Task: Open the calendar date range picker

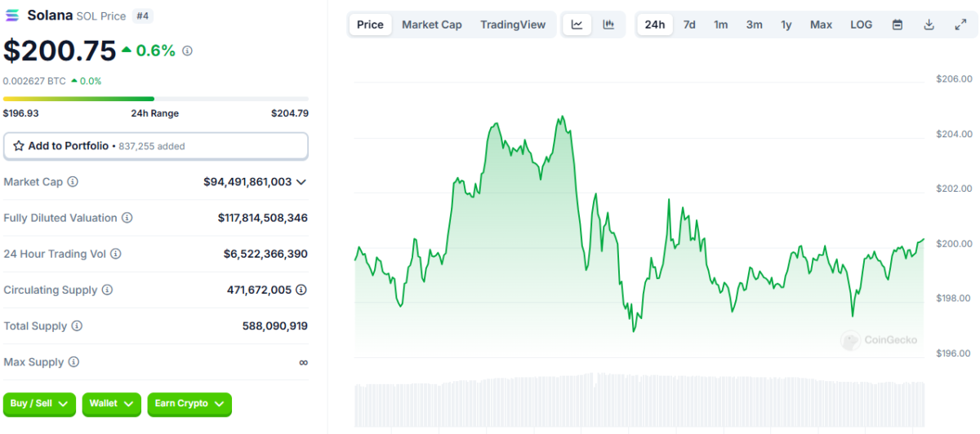Action: coord(898,24)
